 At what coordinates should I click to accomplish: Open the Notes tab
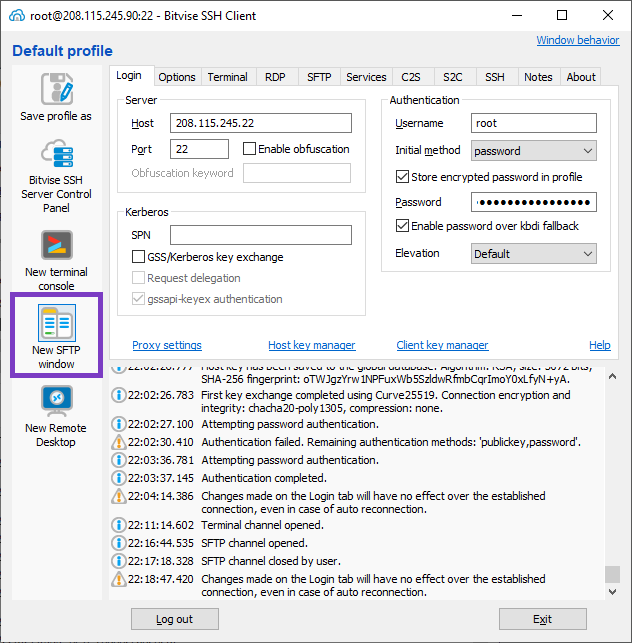click(x=538, y=77)
